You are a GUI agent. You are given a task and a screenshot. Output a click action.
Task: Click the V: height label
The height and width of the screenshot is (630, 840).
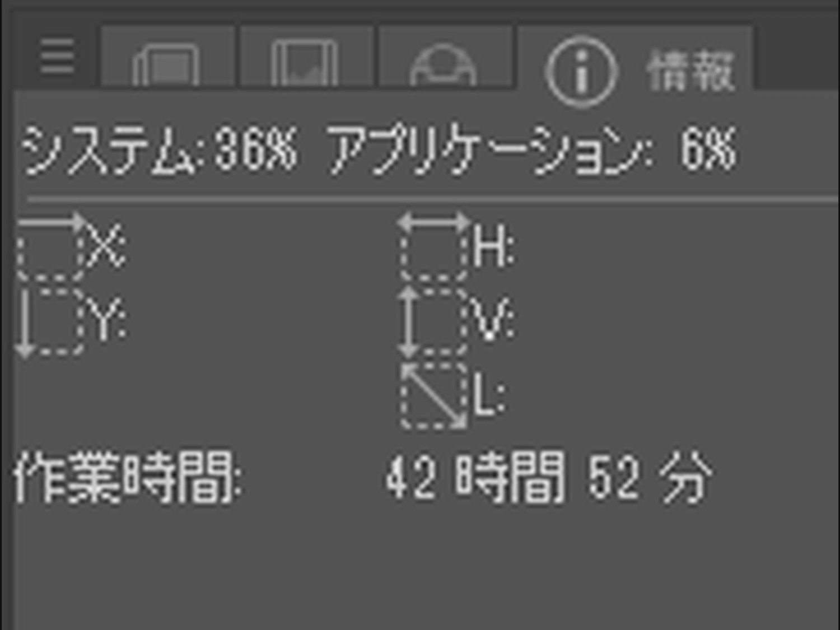click(x=492, y=320)
